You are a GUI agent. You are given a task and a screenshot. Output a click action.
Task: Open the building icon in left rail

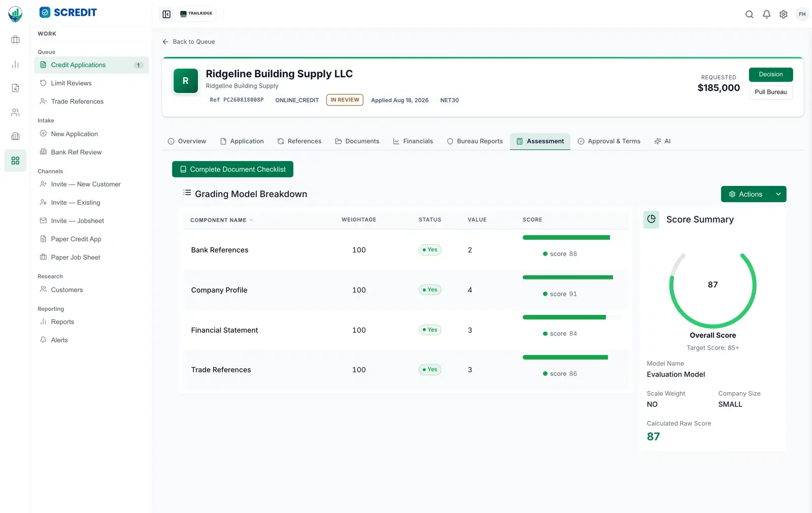15,136
